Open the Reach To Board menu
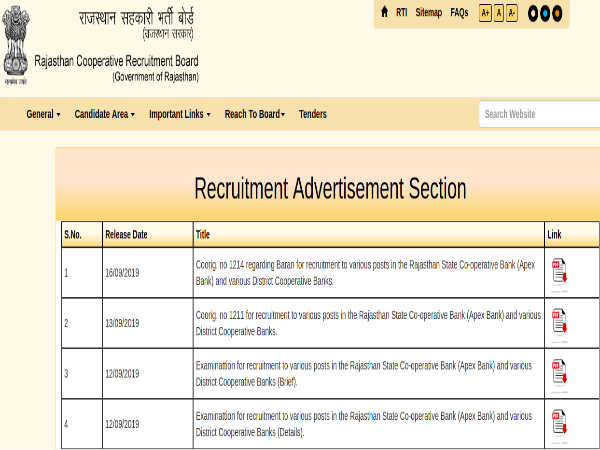600x450 pixels. click(254, 115)
